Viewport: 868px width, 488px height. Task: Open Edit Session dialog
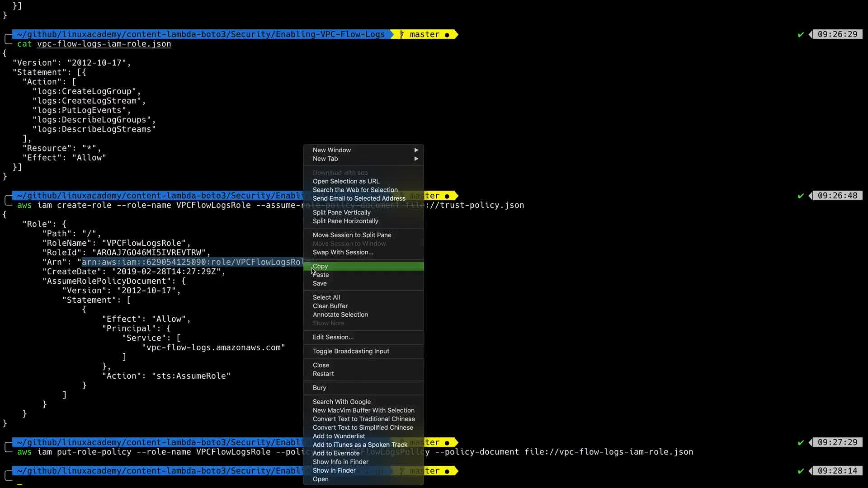click(333, 337)
